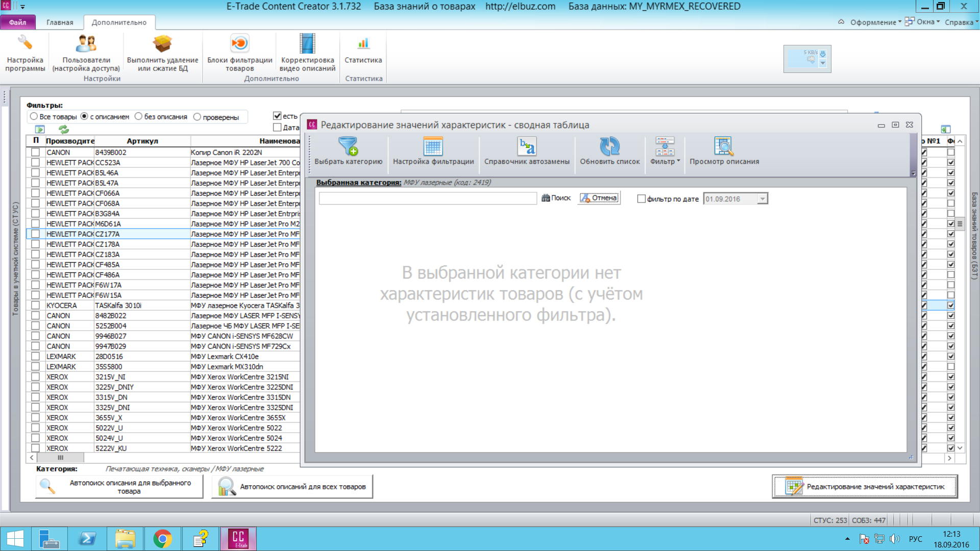Click the Поиск button in the dialog

pyautogui.click(x=556, y=198)
